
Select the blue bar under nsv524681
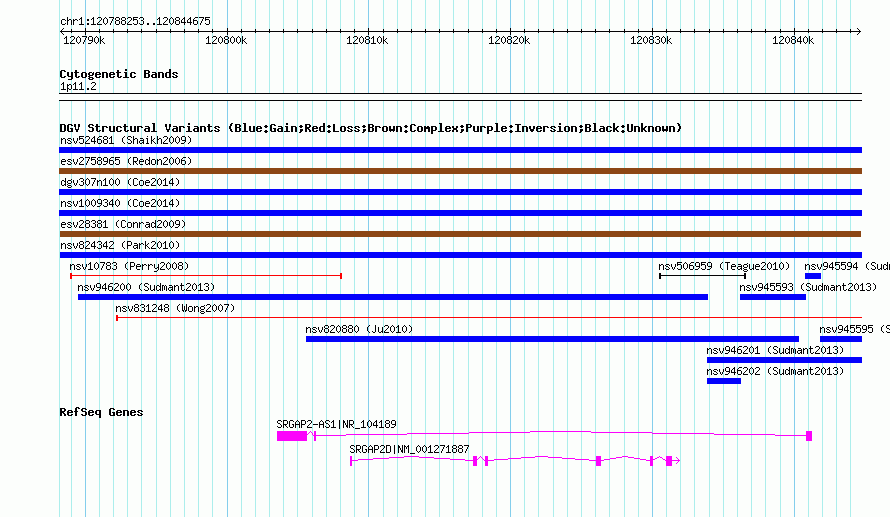point(460,150)
